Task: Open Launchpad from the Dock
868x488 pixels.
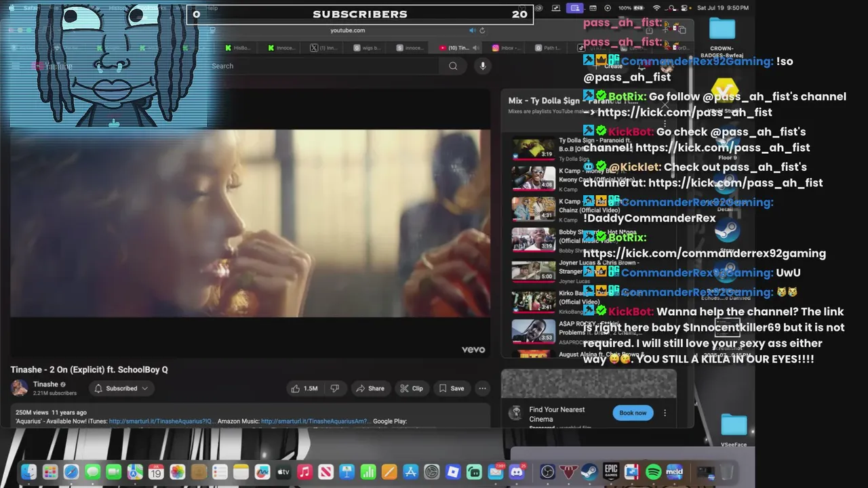Action: click(50, 472)
